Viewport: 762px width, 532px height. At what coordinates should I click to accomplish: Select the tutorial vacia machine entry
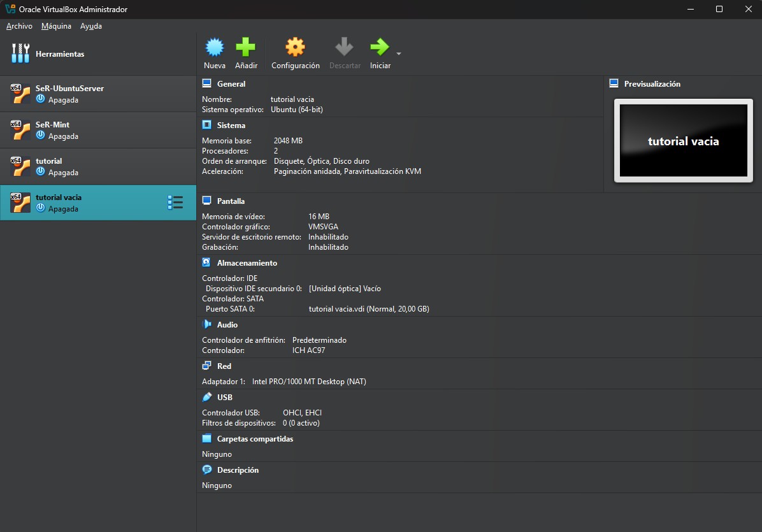point(98,203)
